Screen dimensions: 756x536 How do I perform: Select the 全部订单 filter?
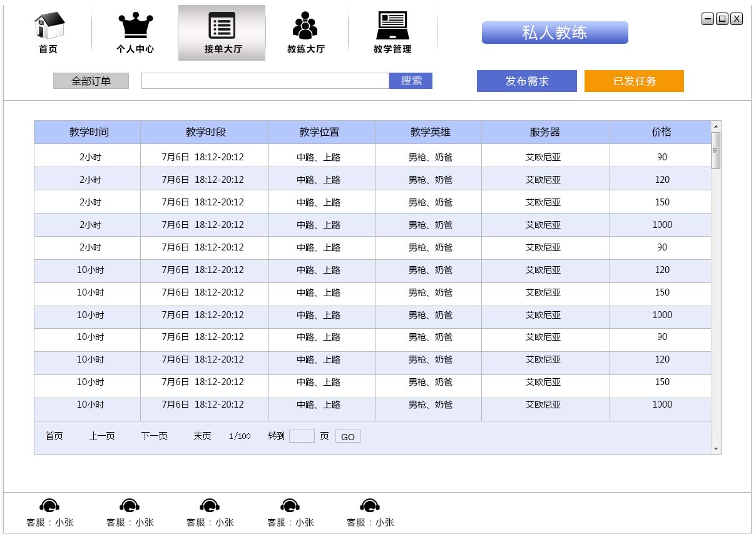point(91,80)
